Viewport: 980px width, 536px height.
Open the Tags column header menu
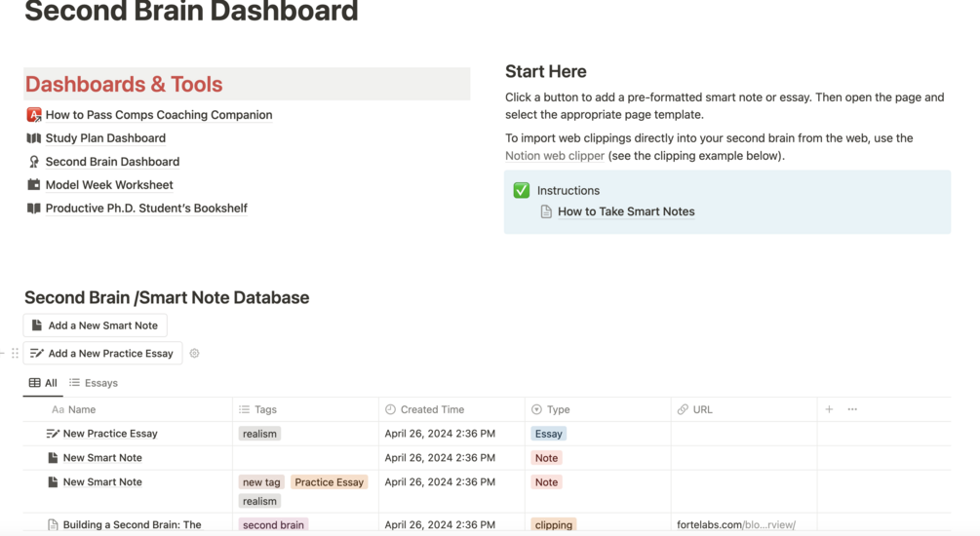point(265,410)
